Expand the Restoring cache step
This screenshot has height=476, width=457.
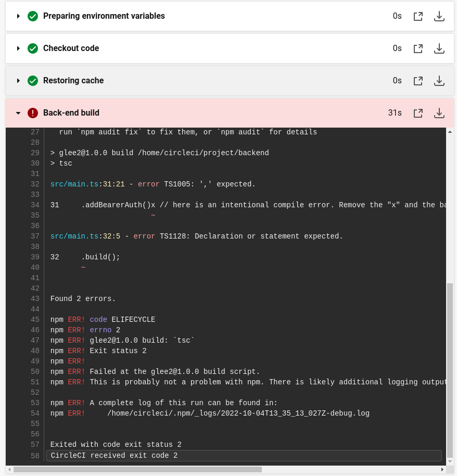tap(18, 81)
